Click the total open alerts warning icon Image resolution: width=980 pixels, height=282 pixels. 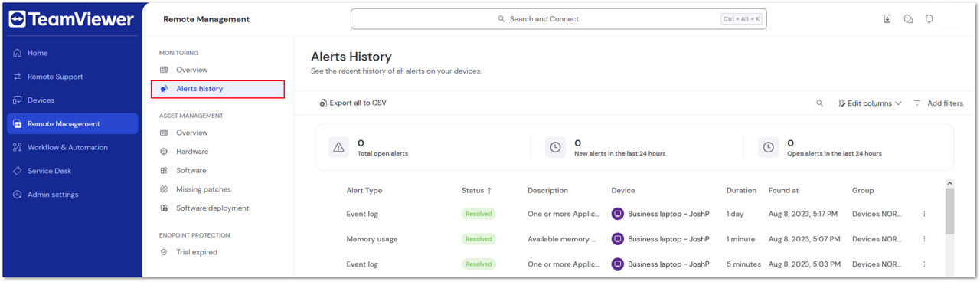(338, 147)
